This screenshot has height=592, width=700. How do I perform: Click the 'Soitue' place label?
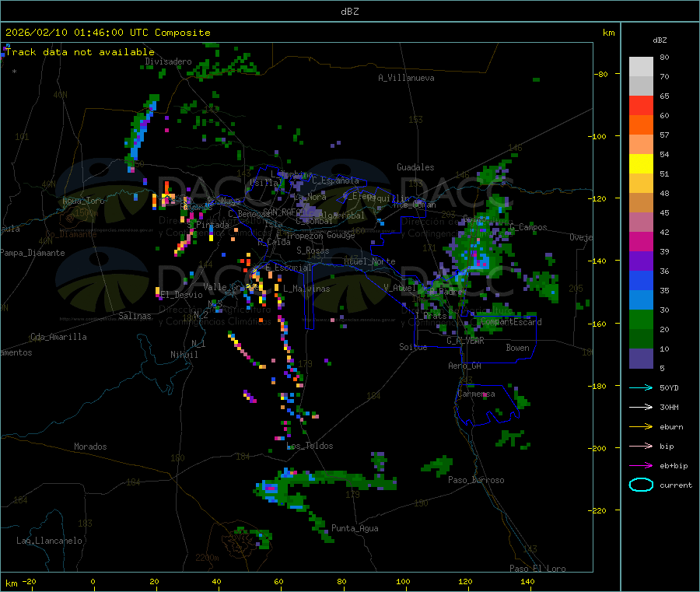(413, 347)
